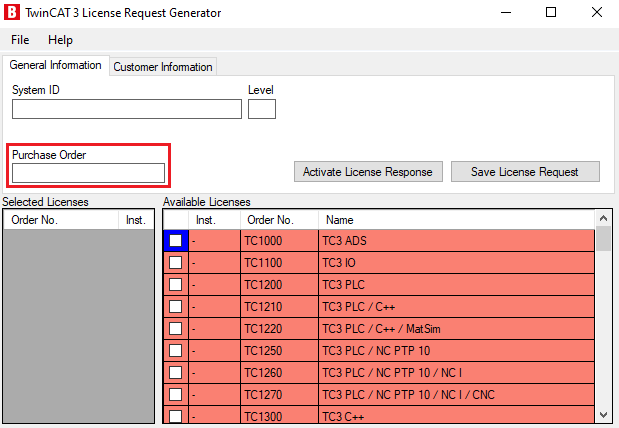The width and height of the screenshot is (619, 428).
Task: Click the Available Licenses scroll-up arrow
Action: click(x=603, y=218)
